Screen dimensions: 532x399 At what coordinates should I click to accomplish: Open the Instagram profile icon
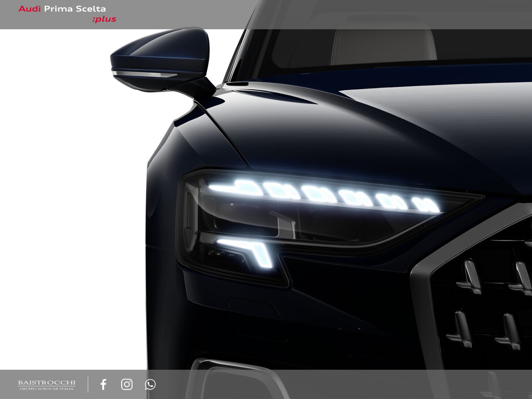coord(127,384)
